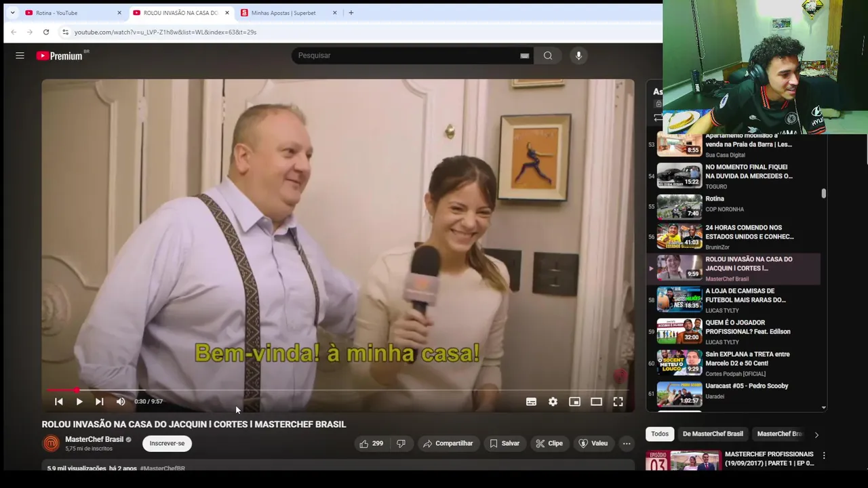868x488 pixels.
Task: Play the paused video
Action: [x=79, y=401]
